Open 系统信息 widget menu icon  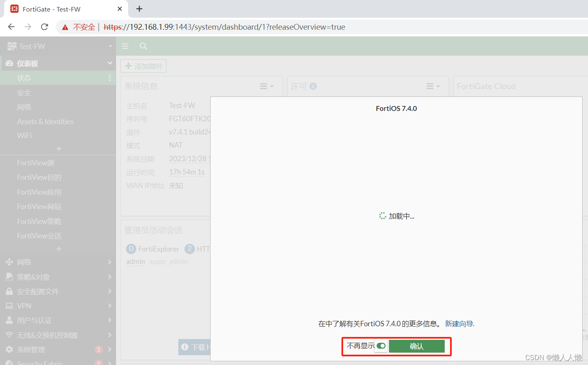point(267,86)
